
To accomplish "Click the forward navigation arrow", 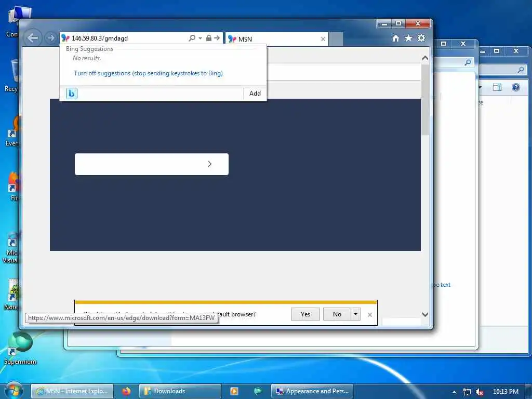I will pos(50,38).
